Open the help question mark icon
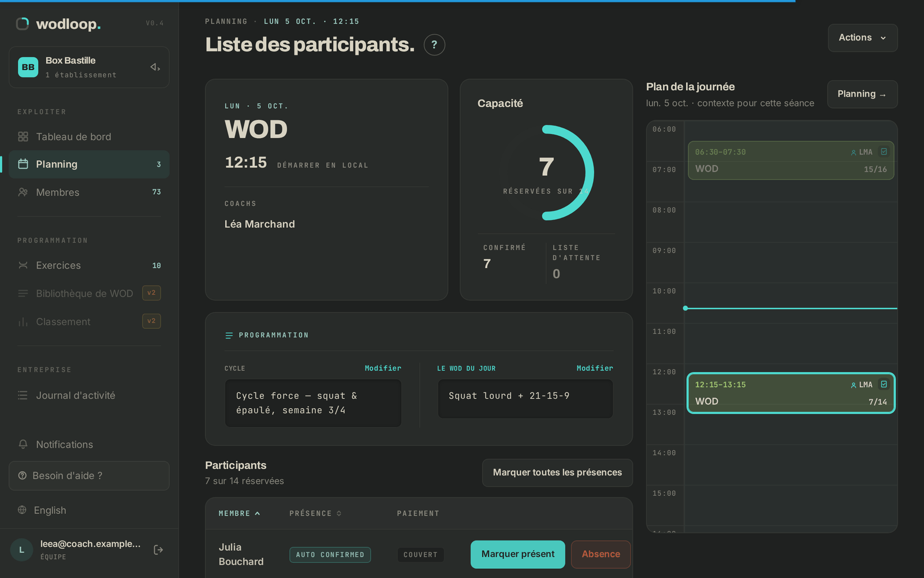The image size is (924, 578). (x=434, y=45)
